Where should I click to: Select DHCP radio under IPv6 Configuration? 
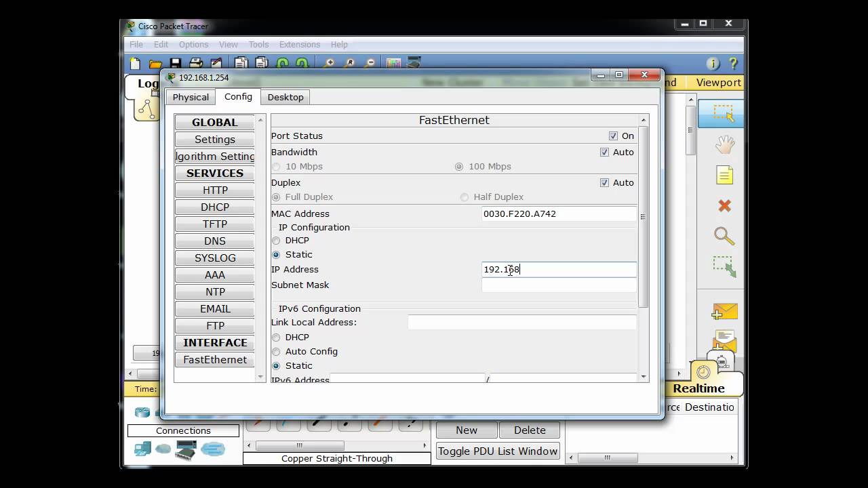[276, 338]
